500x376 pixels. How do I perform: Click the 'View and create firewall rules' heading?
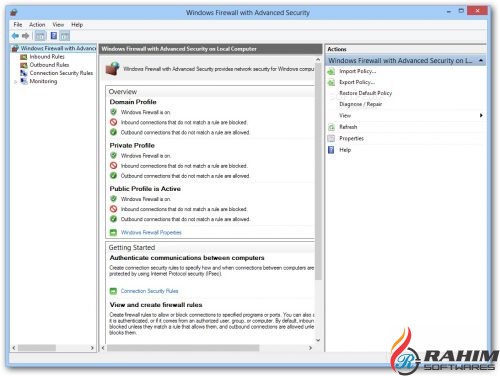coord(156,305)
